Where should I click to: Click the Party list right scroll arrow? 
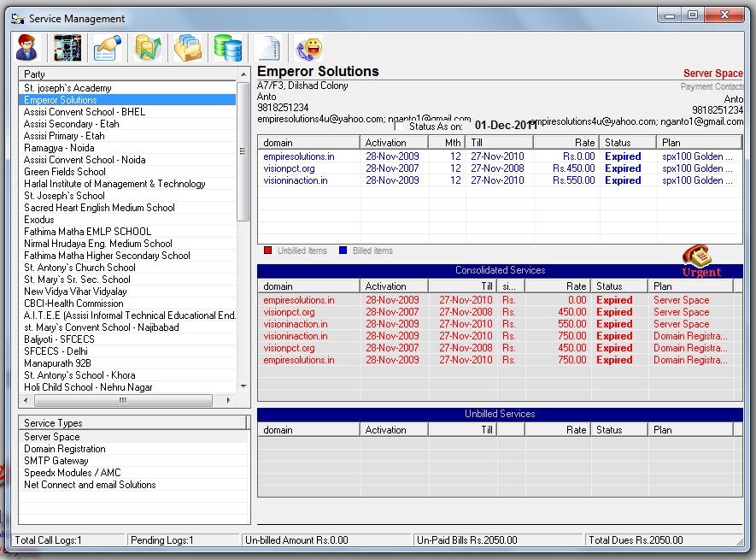click(229, 400)
